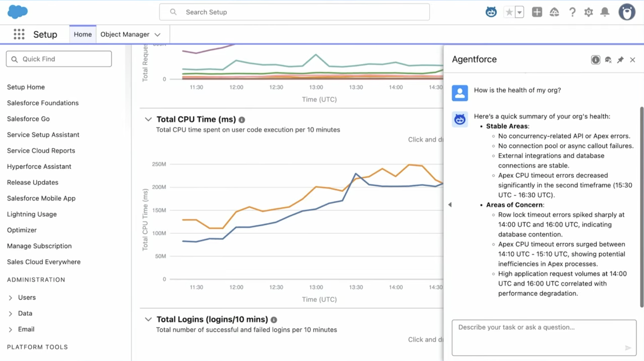View notifications bell
Image resolution: width=644 pixels, height=361 pixels.
(x=605, y=12)
